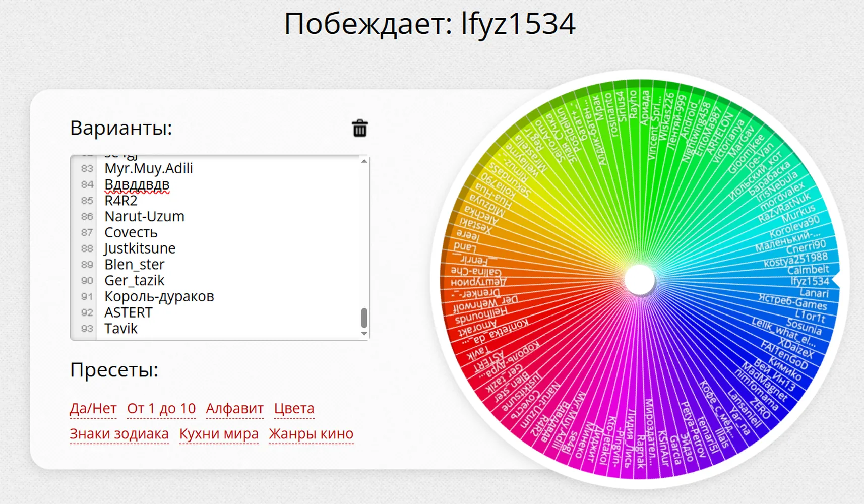This screenshot has height=504, width=864.
Task: Click the Calmbelt wheel segment
Action: tap(808, 270)
